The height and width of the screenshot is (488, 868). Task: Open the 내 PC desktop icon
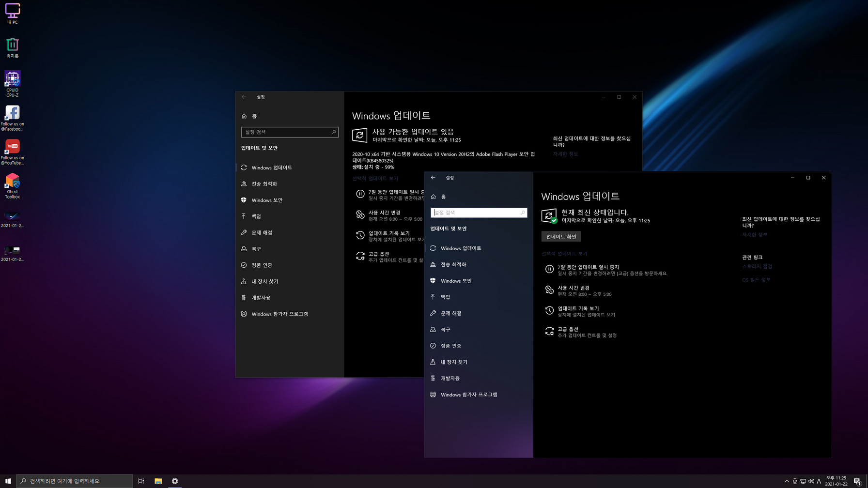12,14
